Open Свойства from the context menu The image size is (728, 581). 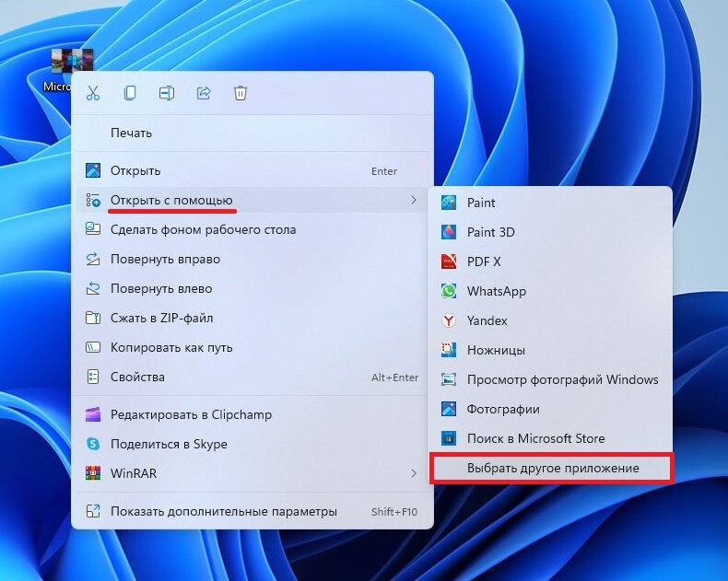[252, 377]
